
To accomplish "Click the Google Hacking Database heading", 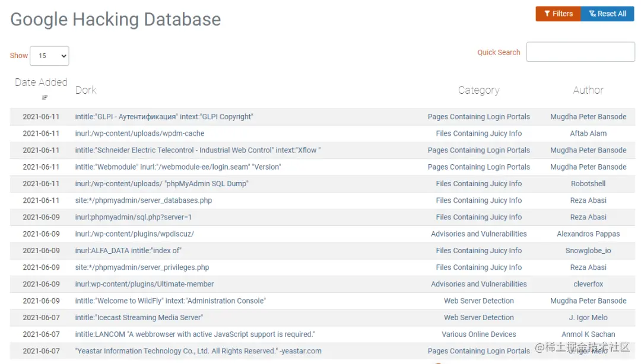I will 115,19.
